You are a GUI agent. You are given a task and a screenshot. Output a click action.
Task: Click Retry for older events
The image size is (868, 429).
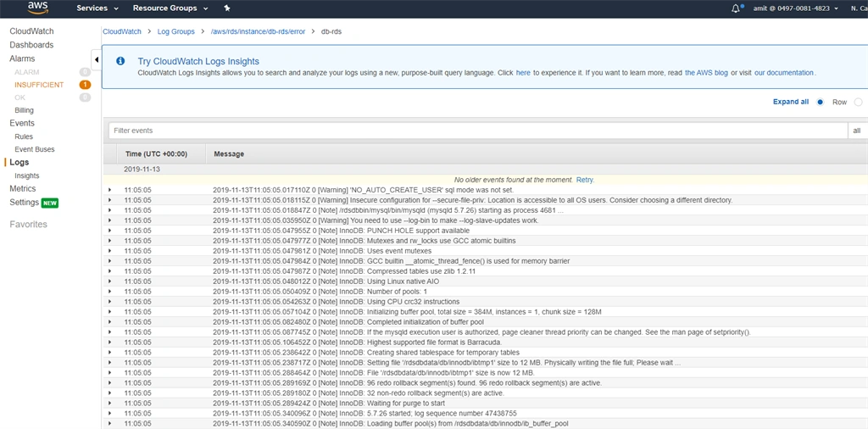pos(585,180)
